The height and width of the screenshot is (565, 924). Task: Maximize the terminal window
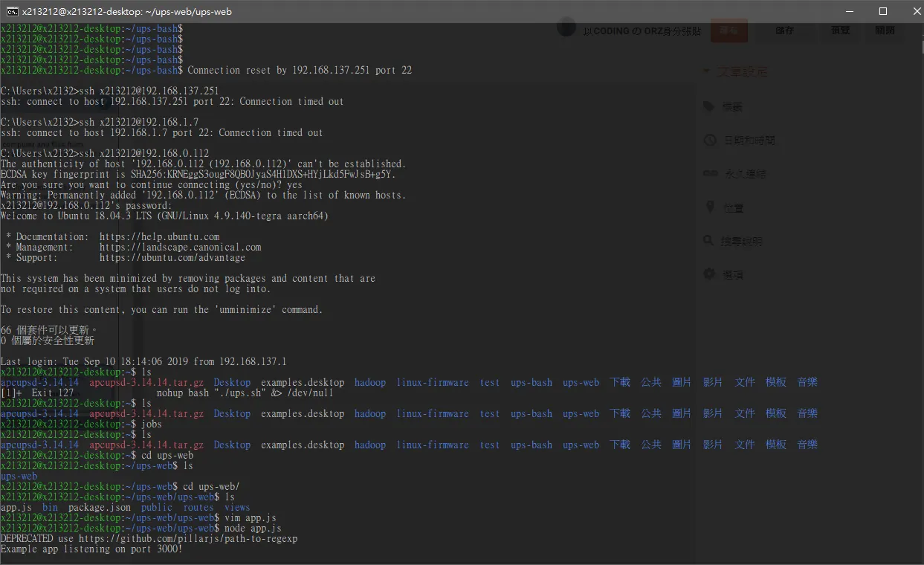click(x=882, y=11)
